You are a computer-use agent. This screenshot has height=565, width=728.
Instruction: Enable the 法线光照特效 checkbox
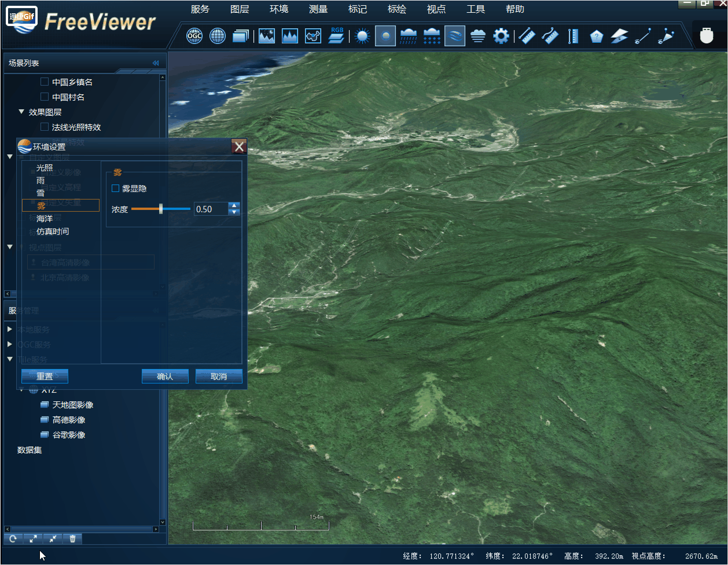point(45,127)
